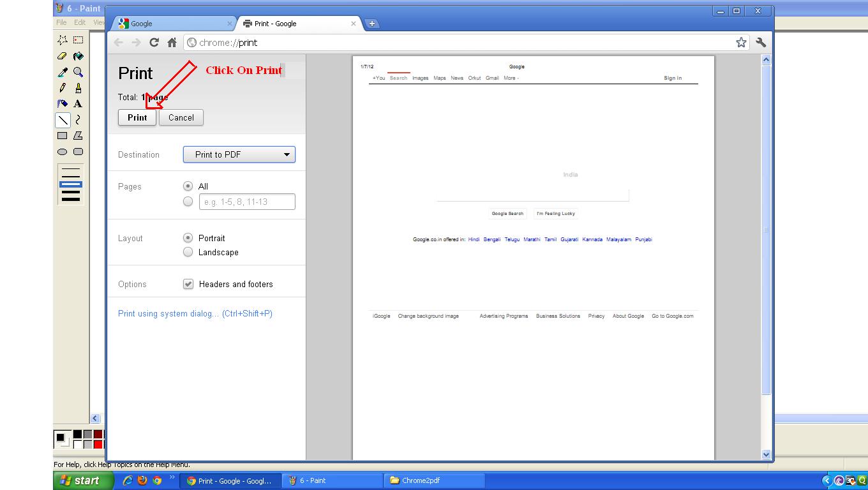Click the Print button
The height and width of the screenshot is (490, 868).
(137, 117)
